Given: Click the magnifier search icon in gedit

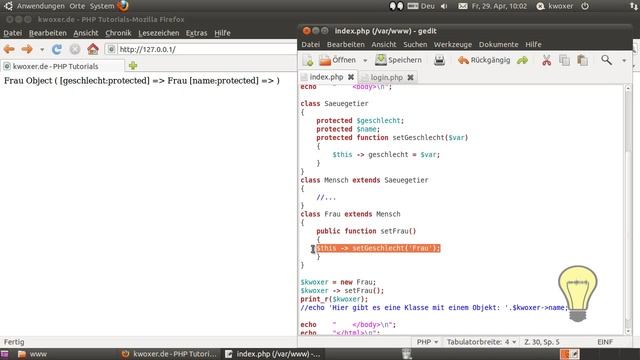Looking at the screenshot, I should (x=607, y=60).
